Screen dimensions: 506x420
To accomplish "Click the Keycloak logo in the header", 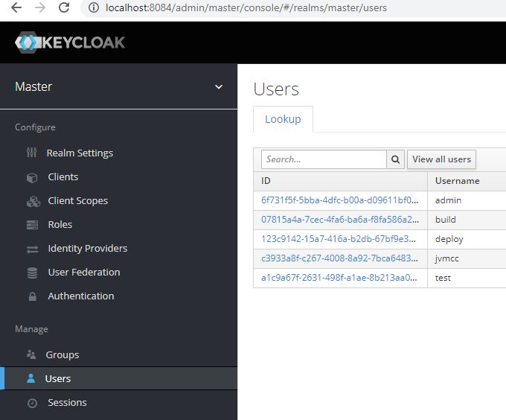I will point(70,42).
